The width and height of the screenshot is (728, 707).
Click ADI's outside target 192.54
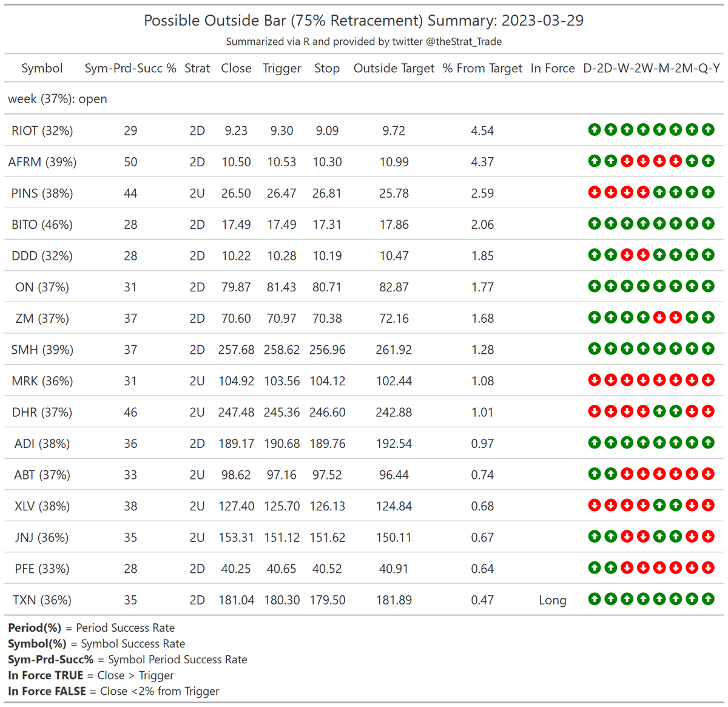(394, 444)
